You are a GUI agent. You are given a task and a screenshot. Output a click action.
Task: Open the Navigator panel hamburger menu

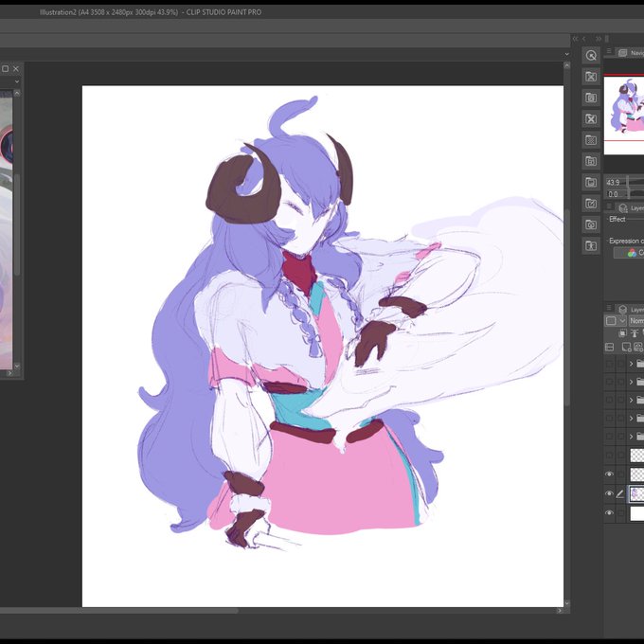tap(609, 51)
